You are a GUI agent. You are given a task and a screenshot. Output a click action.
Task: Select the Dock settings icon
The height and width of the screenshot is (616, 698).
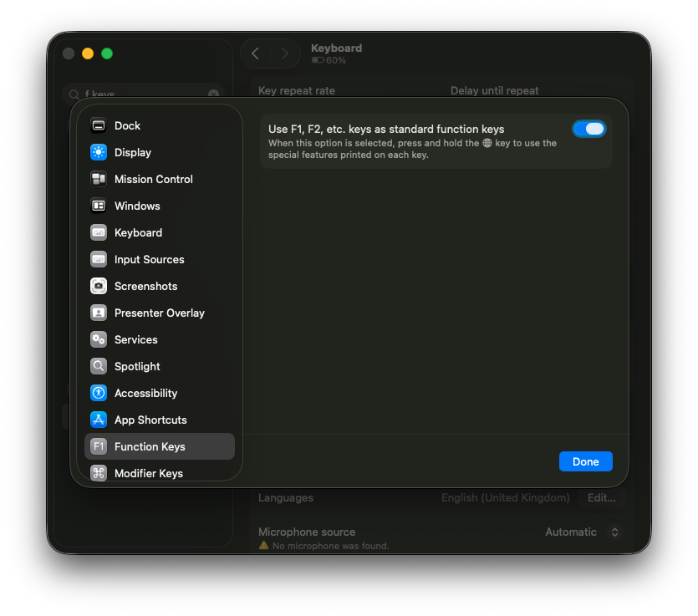tap(98, 125)
